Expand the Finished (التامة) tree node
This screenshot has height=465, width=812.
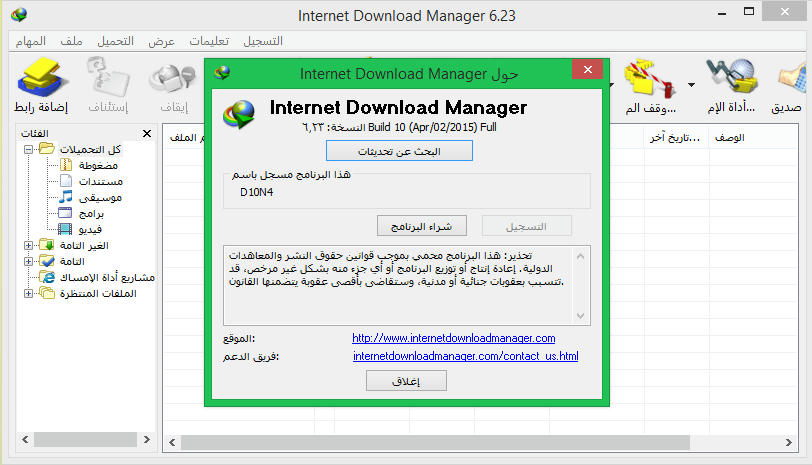coord(28,261)
